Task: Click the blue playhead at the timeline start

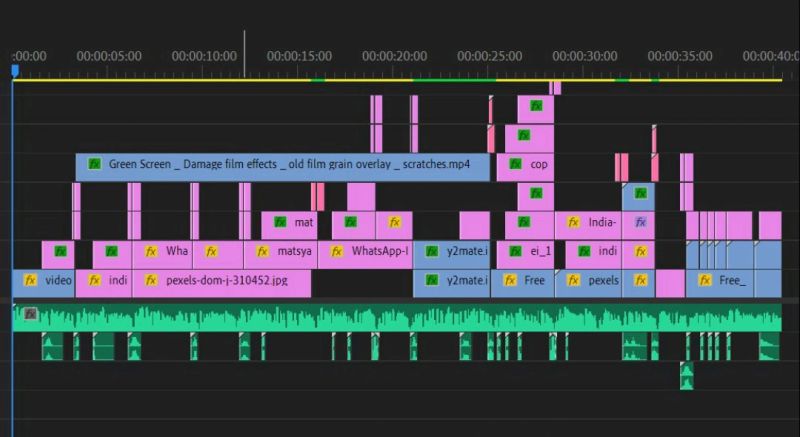Action: [15, 71]
